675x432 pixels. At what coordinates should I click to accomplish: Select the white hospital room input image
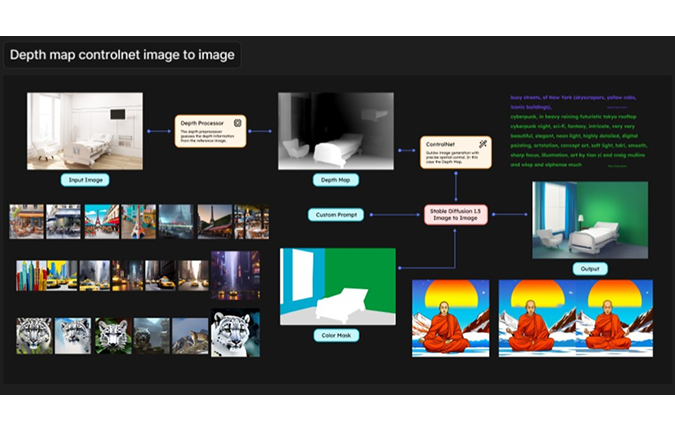coord(85,131)
